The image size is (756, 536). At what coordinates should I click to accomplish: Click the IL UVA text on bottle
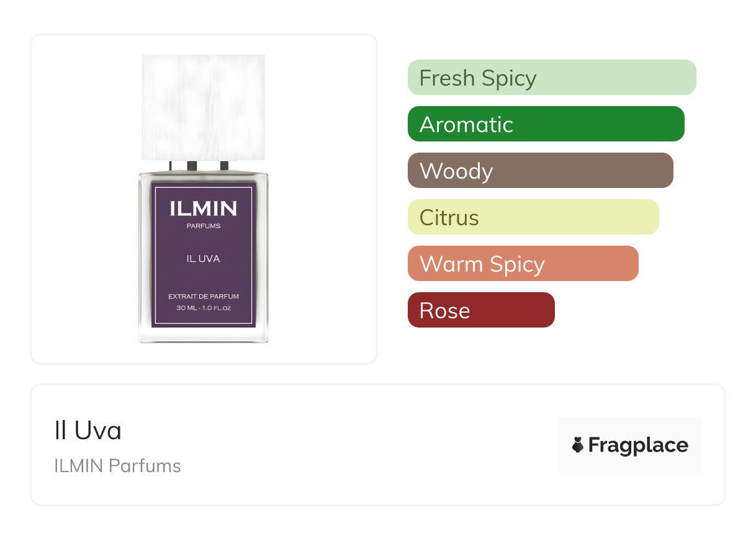[x=203, y=259]
